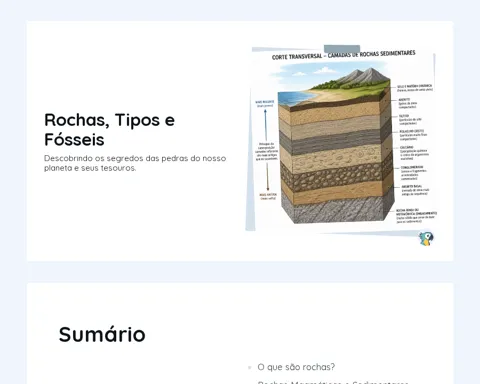Screen dimensions: 480x384
Task: Click the "Corte Transversal" diagram title
Action: coord(344,55)
